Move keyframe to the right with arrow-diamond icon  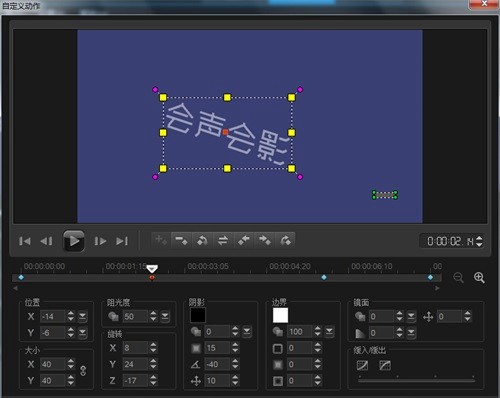coord(264,240)
